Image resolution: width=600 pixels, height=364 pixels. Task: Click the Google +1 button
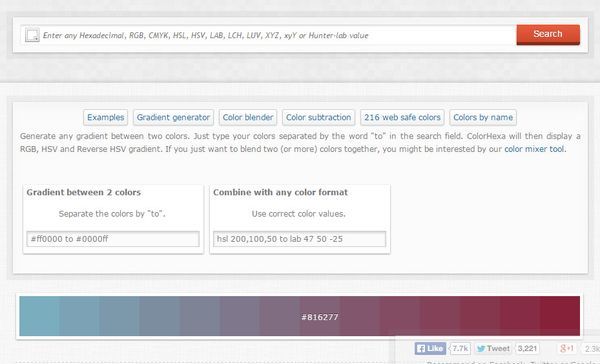567,348
